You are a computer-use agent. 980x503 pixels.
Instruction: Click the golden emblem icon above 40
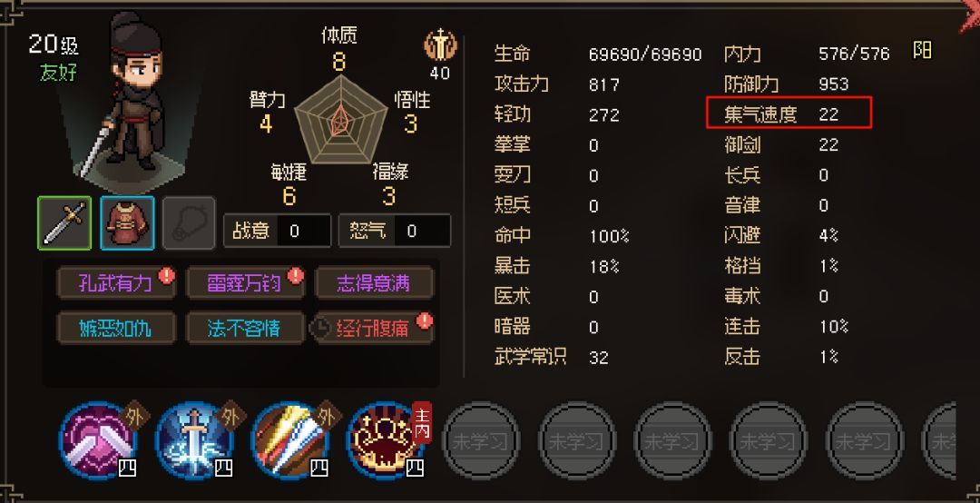point(441,45)
